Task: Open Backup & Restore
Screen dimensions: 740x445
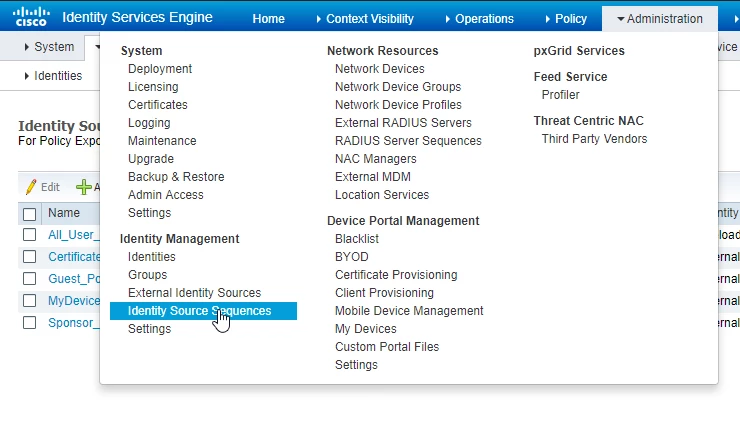Action: coord(176,176)
